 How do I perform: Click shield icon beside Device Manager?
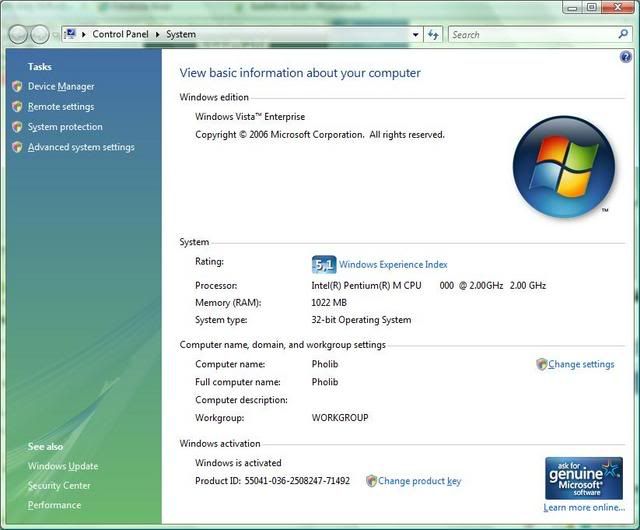17,86
